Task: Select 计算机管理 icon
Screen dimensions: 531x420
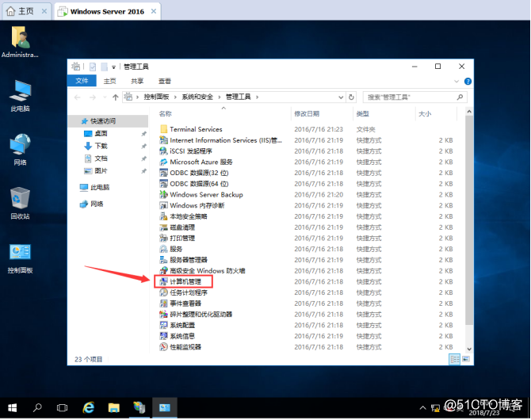Action: click(163, 281)
